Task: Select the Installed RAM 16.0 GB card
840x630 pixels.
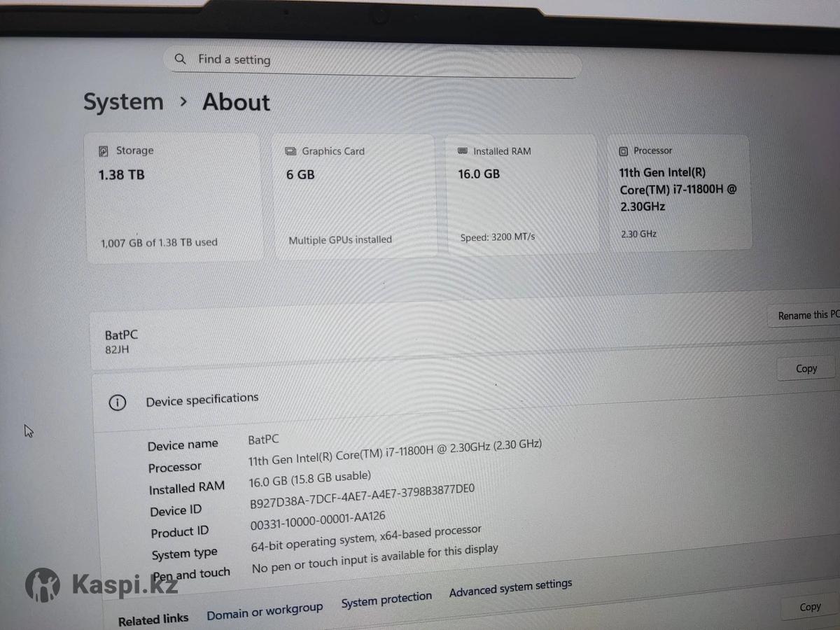Action: click(x=522, y=195)
